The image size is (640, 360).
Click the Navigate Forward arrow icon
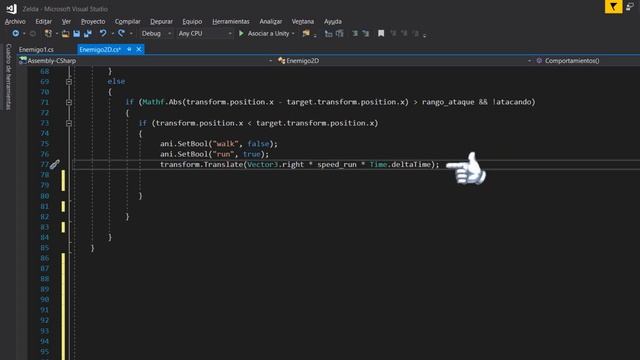coord(33,33)
